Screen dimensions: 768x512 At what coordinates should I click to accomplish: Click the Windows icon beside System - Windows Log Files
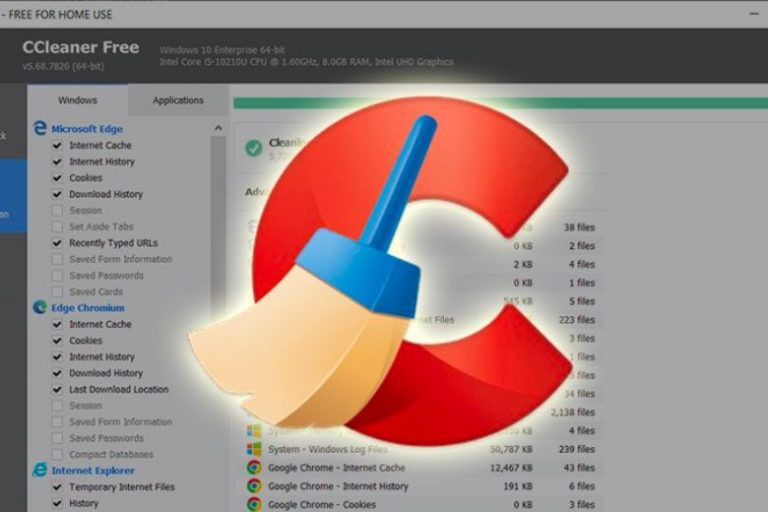(254, 451)
